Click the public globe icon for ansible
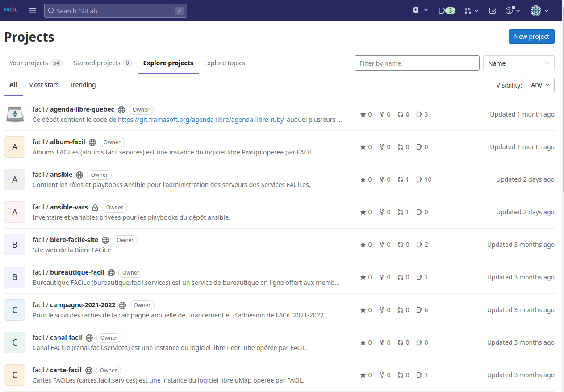564x392 pixels. point(79,175)
